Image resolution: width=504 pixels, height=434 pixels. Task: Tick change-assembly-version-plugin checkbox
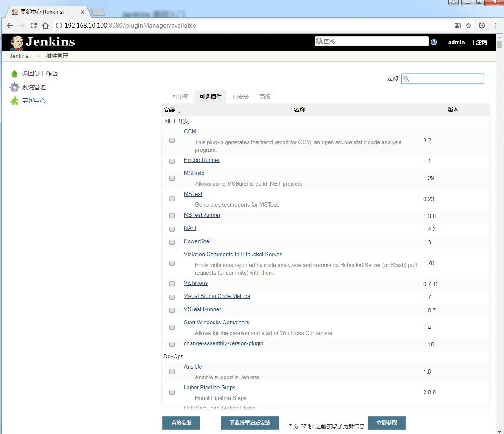coord(172,344)
